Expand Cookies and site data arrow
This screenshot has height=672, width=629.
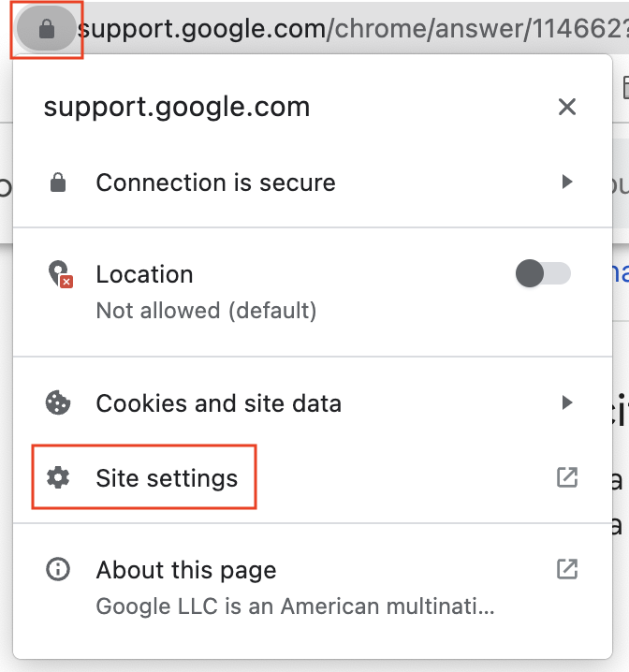pos(566,403)
